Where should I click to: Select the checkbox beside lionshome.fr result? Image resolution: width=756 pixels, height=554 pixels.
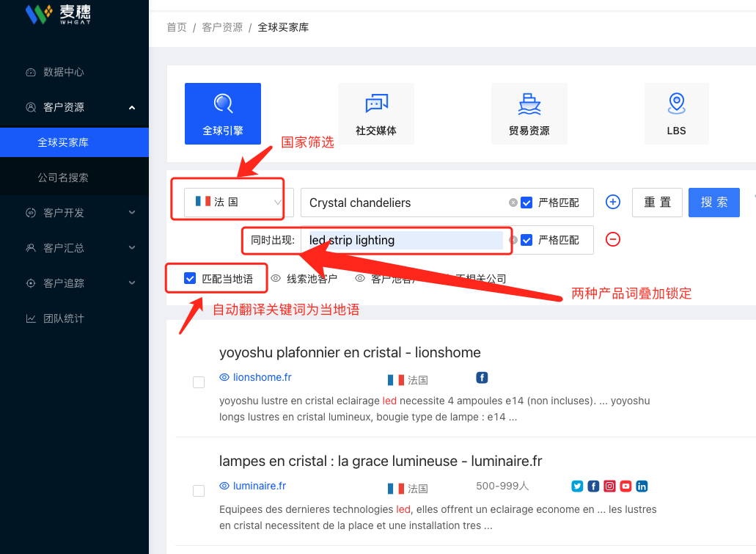[x=198, y=382]
